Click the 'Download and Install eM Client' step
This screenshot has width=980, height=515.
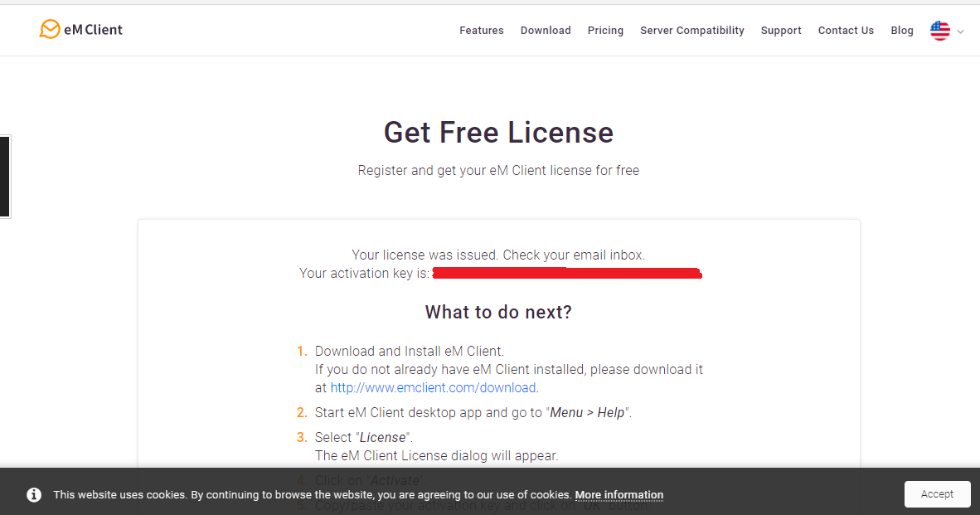click(410, 352)
